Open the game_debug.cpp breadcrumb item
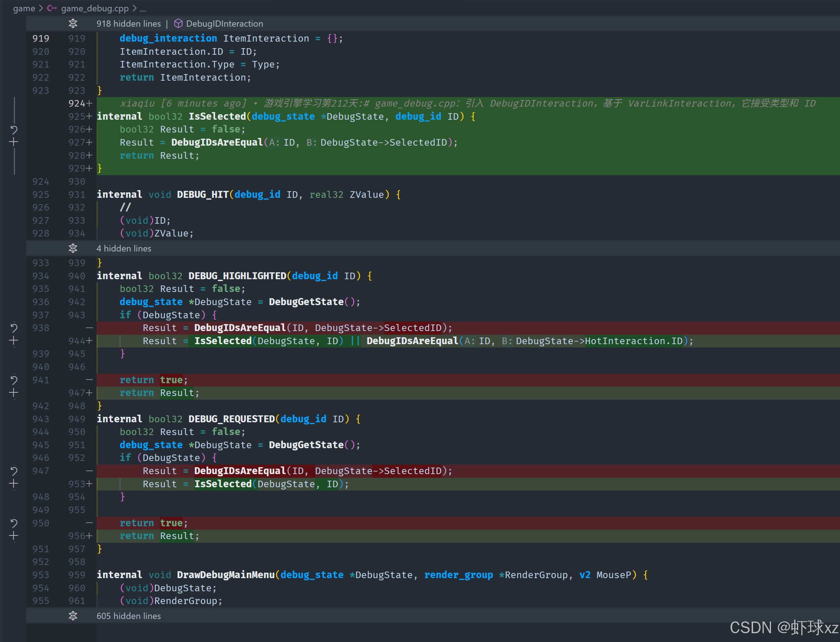Image resolution: width=840 pixels, height=642 pixels. 95,8
